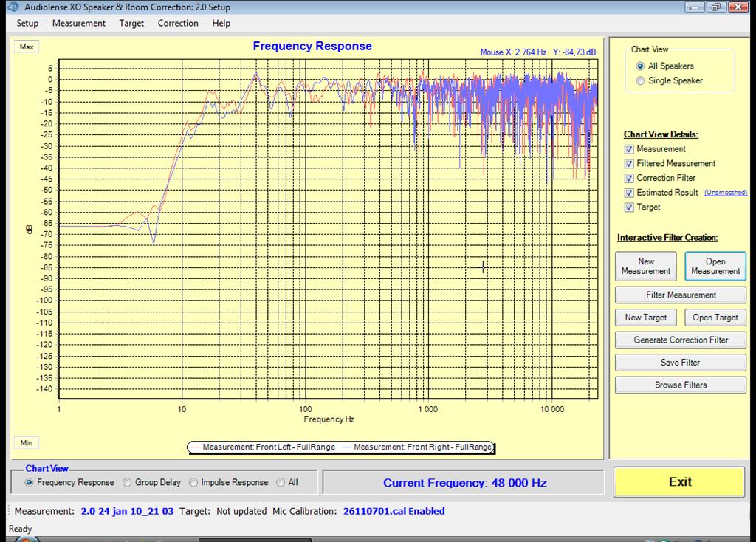Open the Setup menu
This screenshot has height=542, width=756.
coord(27,23)
